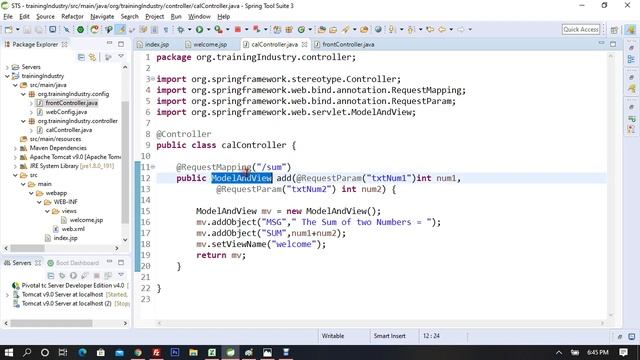Click the Servers panel horizontal scrollbar
640x360 pixels.
[51, 323]
